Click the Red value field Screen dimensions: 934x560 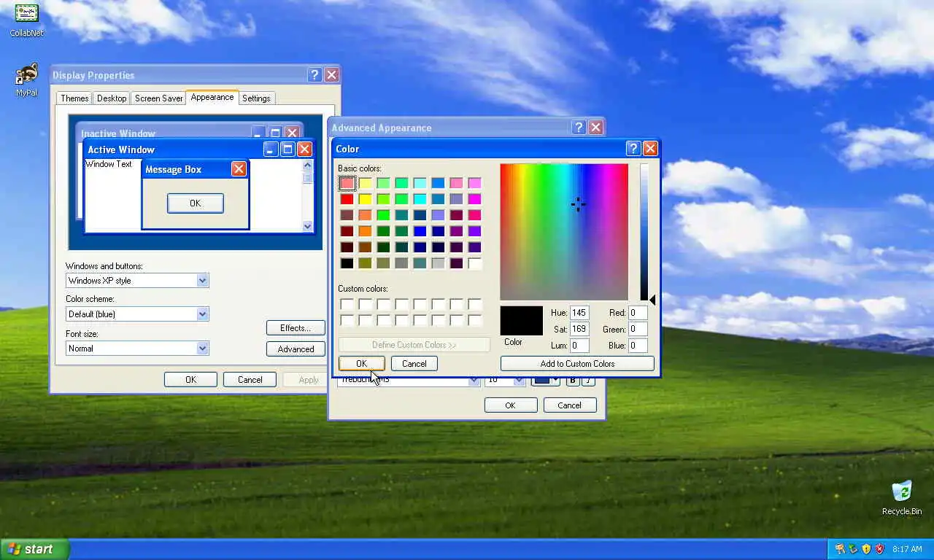tap(638, 313)
